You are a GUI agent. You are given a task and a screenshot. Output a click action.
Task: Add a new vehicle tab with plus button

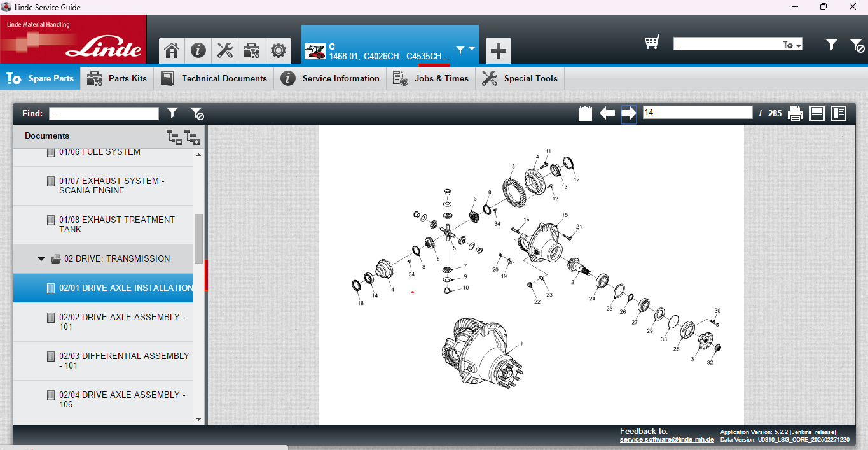[x=499, y=51]
